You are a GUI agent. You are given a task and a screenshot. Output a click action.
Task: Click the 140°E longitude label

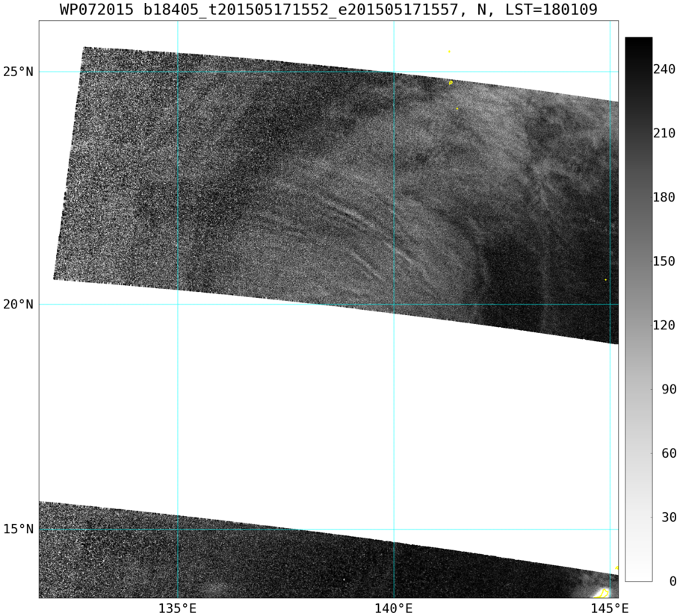394,609
